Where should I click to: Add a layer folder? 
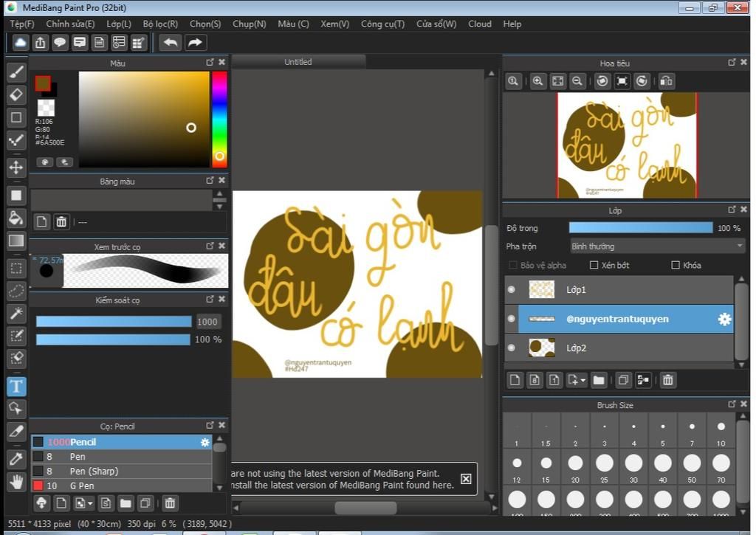599,380
